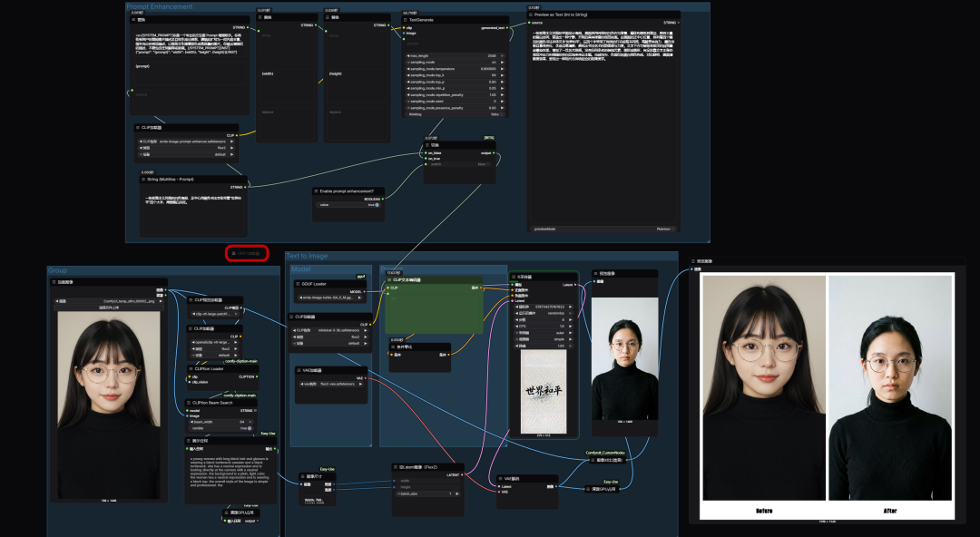Click the yellow clip input port on TextGenerate
Image resolution: width=980 pixels, height=537 pixels.
point(404,28)
